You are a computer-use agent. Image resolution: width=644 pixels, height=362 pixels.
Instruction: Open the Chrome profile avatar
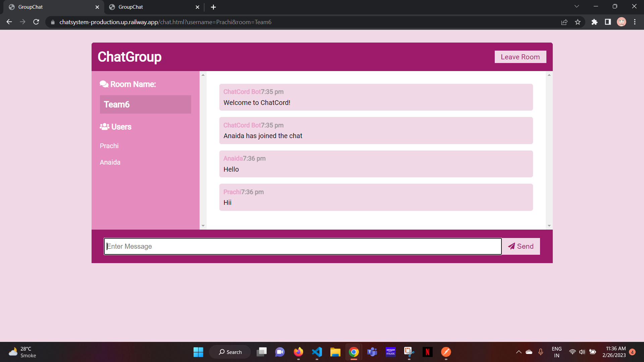coord(621,22)
